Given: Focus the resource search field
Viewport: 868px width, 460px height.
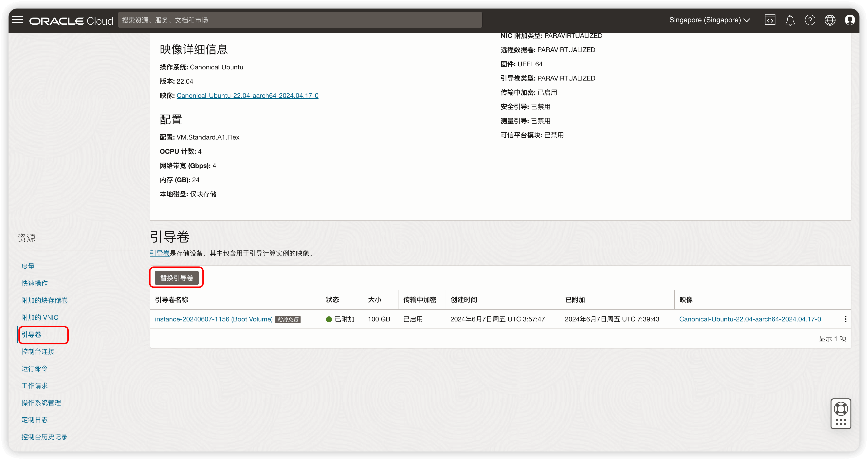Looking at the screenshot, I should click(300, 20).
